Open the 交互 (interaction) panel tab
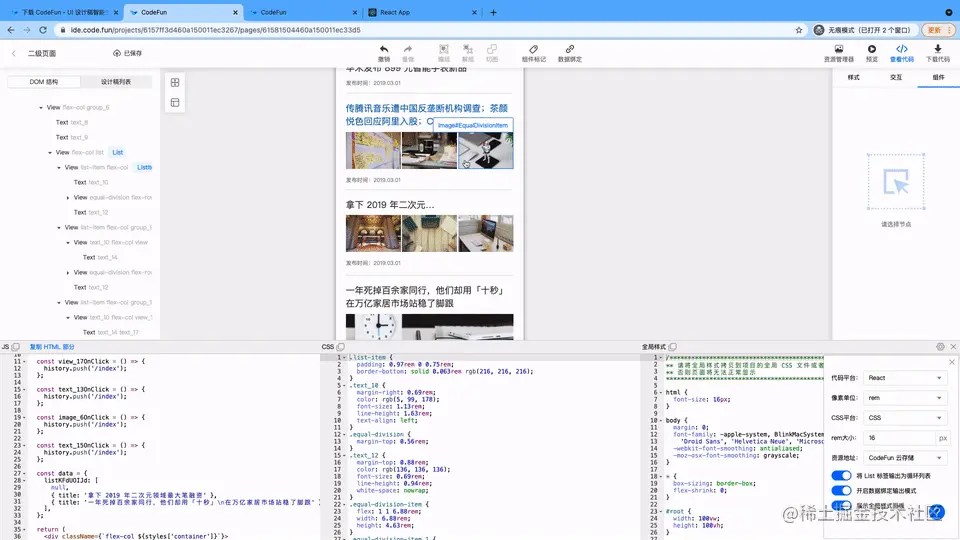 point(896,78)
